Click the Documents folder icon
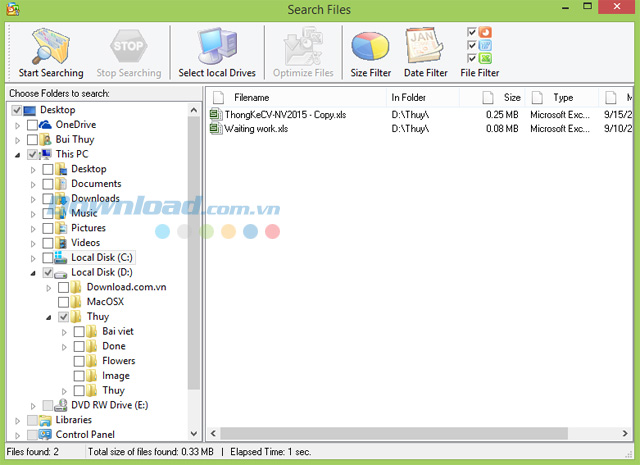Image resolution: width=640 pixels, height=465 pixels. click(61, 184)
